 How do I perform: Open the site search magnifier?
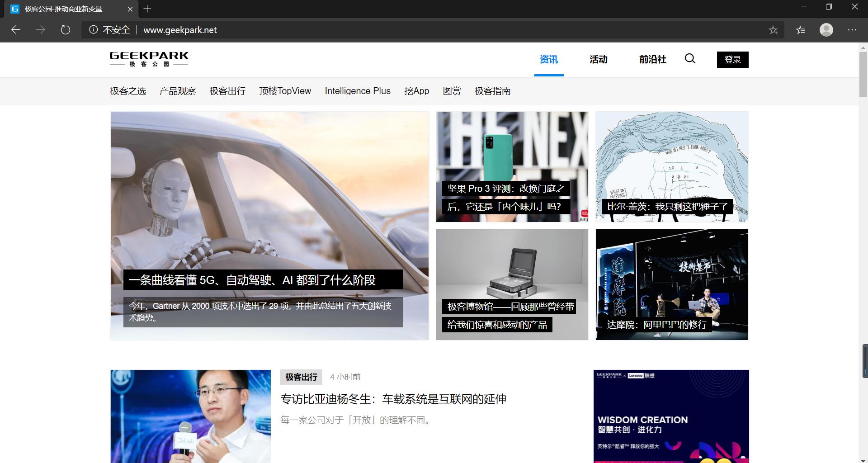coord(690,59)
